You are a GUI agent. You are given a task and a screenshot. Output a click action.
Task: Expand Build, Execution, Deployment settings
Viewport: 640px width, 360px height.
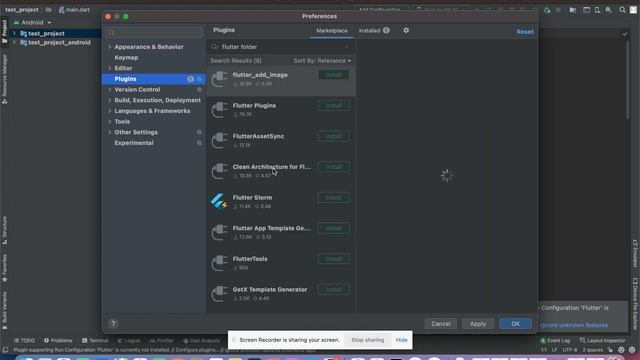[110, 100]
